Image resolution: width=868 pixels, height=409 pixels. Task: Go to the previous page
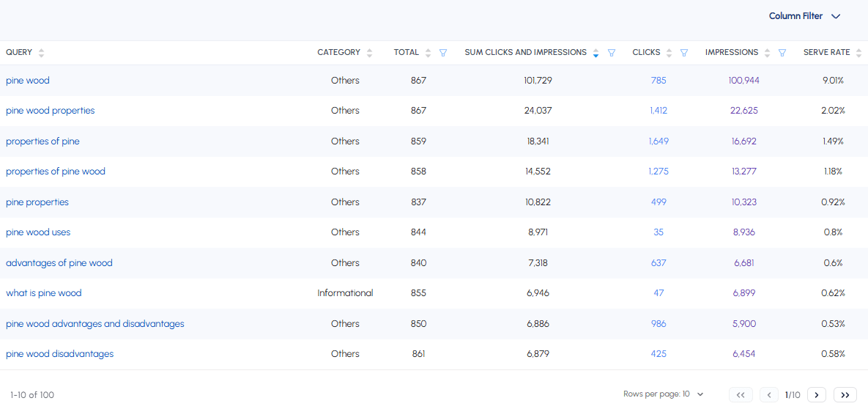coord(768,395)
